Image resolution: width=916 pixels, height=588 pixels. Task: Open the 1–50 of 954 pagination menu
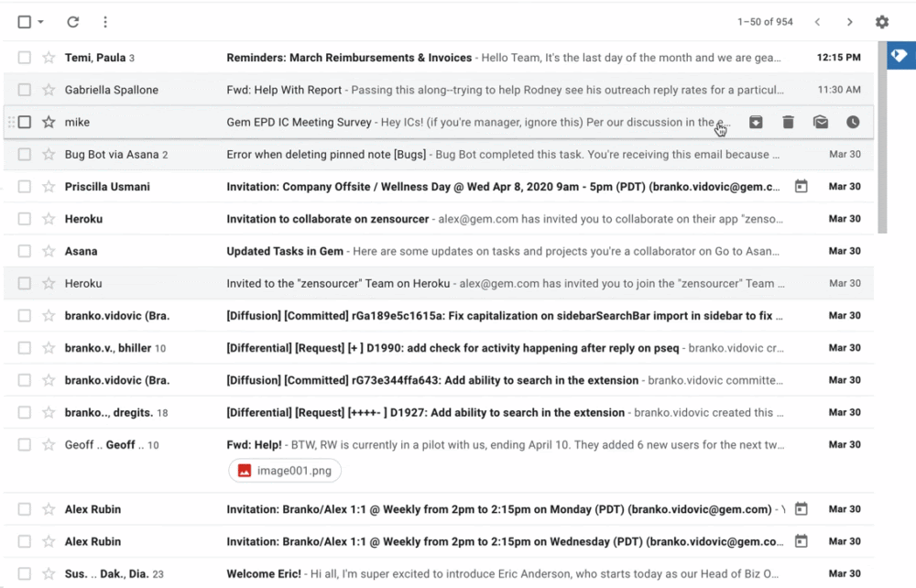tap(765, 22)
